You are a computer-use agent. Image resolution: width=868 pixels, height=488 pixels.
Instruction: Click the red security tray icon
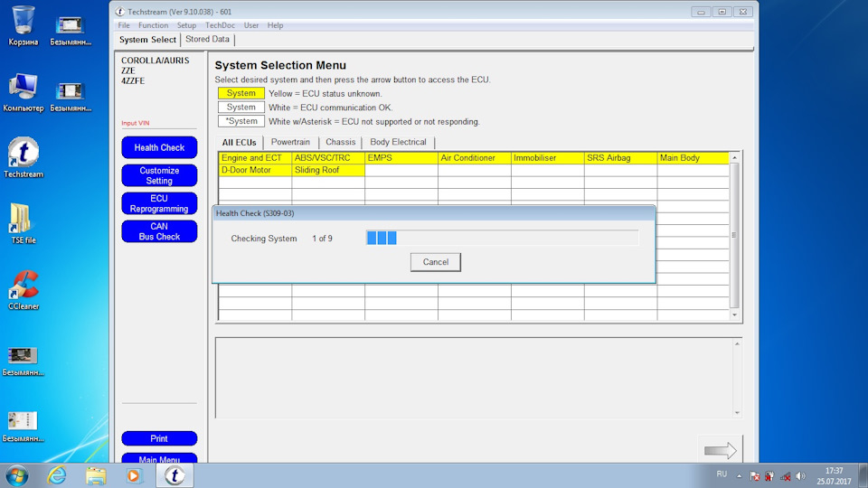tap(769, 476)
